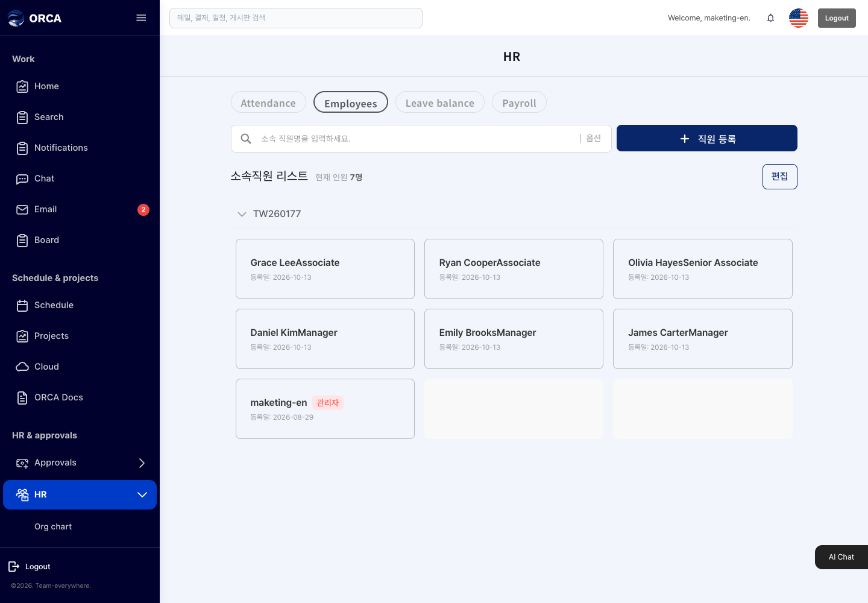Open James Carter employee card

pos(703,339)
